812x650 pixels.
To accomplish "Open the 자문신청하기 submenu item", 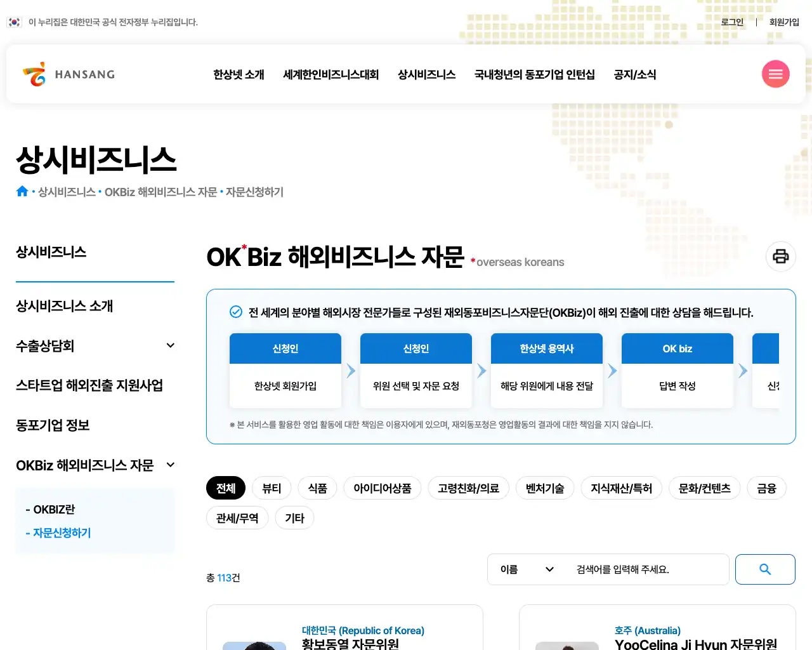I will tap(58, 533).
